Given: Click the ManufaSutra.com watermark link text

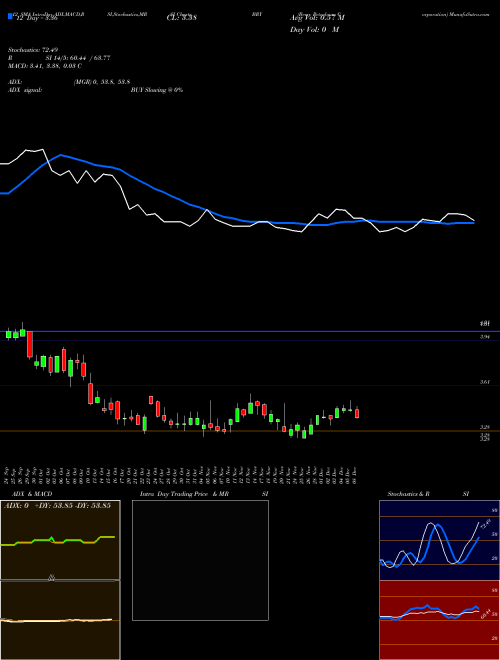Looking at the screenshot, I should tap(469, 14).
